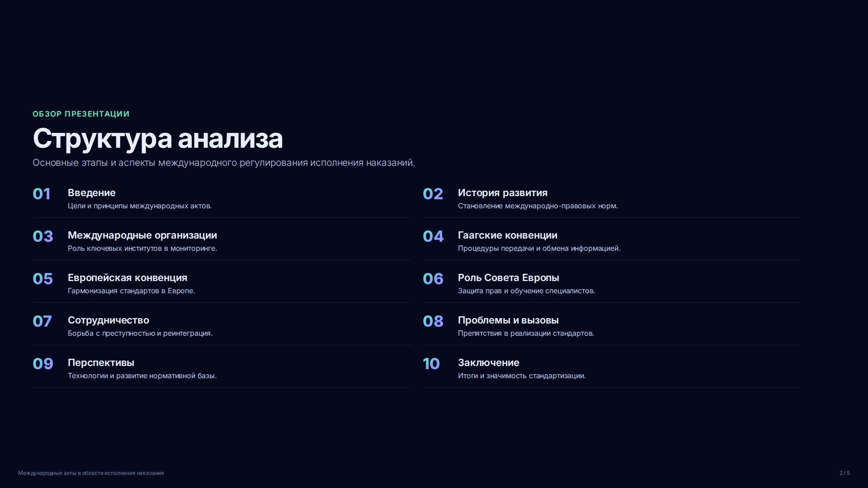Click the number 02

click(433, 194)
